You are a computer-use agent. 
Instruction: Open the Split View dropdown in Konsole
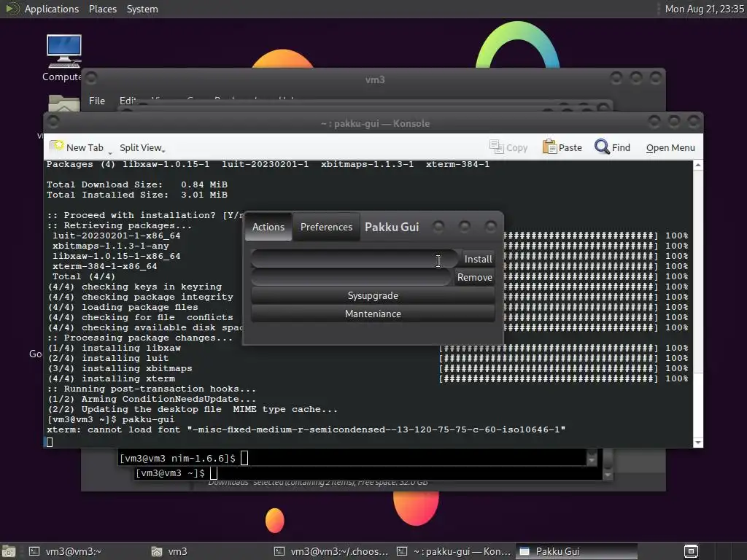[x=142, y=148]
